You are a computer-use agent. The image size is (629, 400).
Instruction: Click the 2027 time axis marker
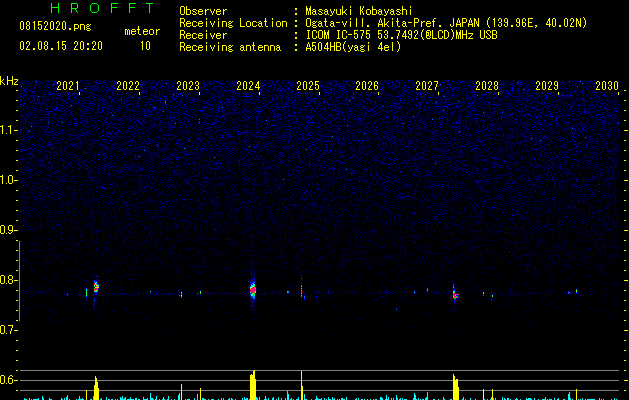click(427, 85)
